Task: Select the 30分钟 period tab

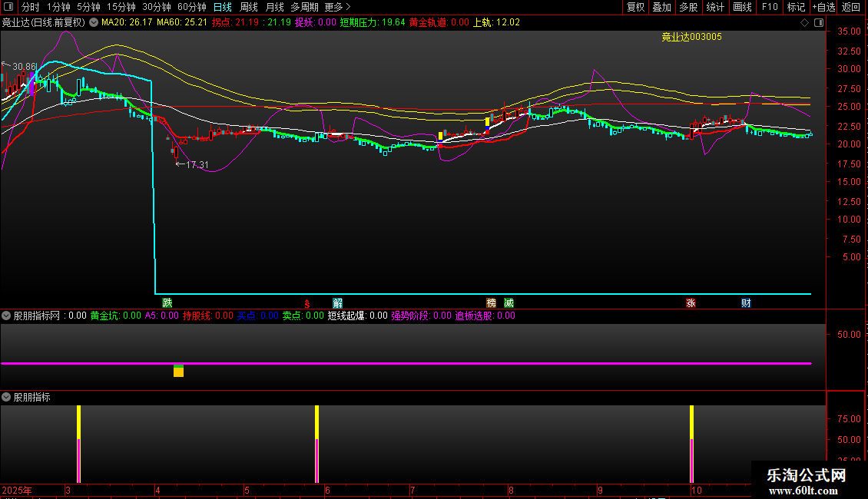Action: [x=157, y=7]
